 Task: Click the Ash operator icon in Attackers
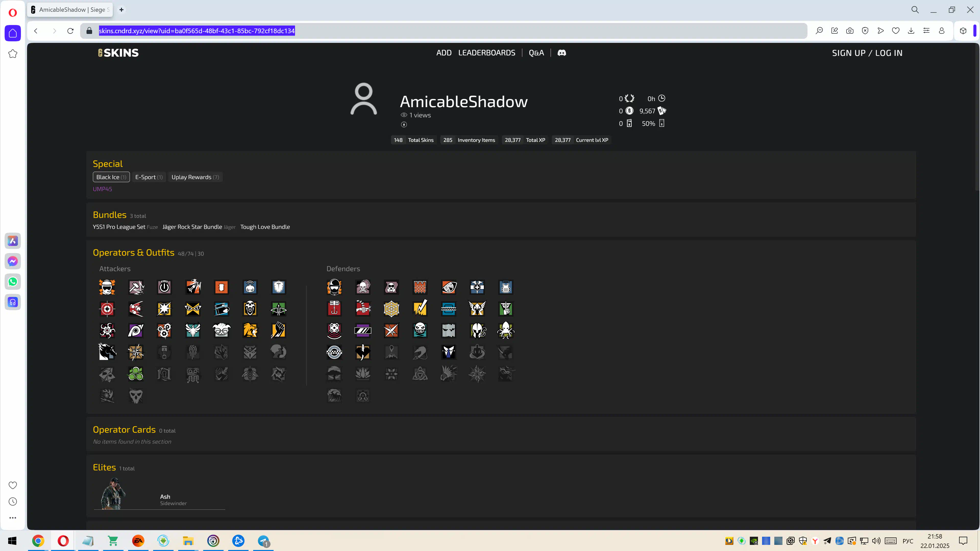[193, 287]
